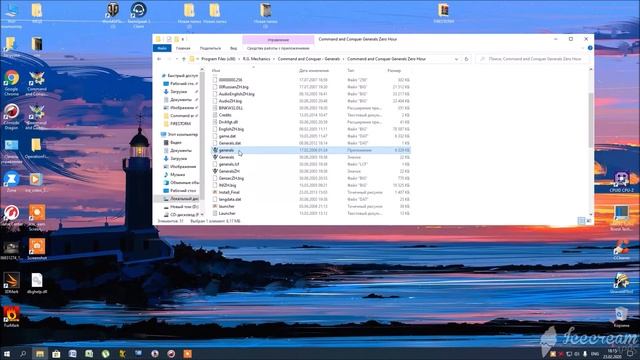Click microphone icon in system tray

pyautogui.click(x=585, y=353)
